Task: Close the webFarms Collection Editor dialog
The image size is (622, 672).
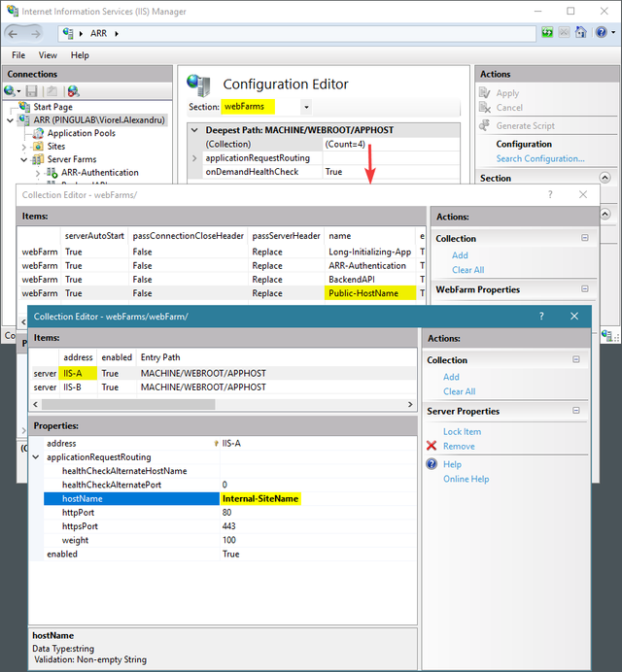Action: pos(583,194)
